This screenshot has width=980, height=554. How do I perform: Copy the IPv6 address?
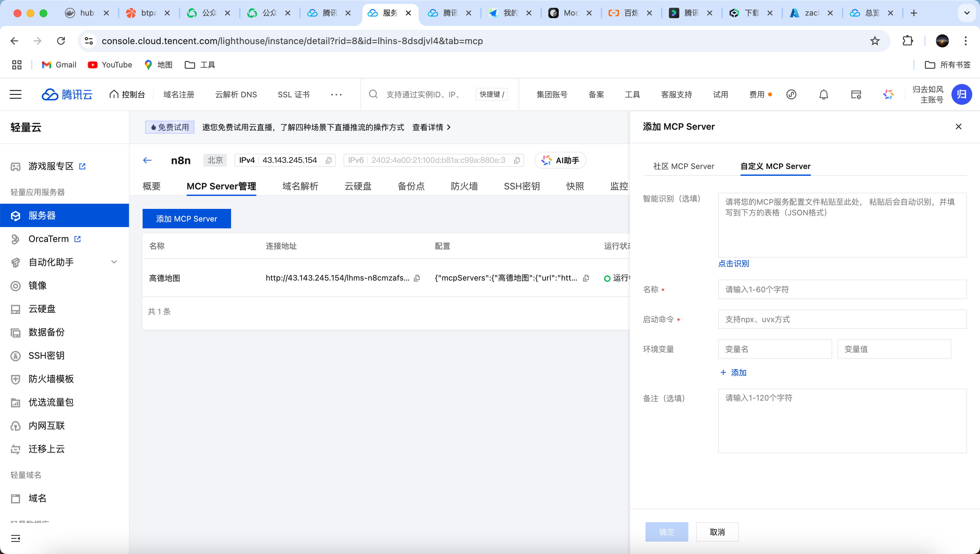[x=517, y=160]
